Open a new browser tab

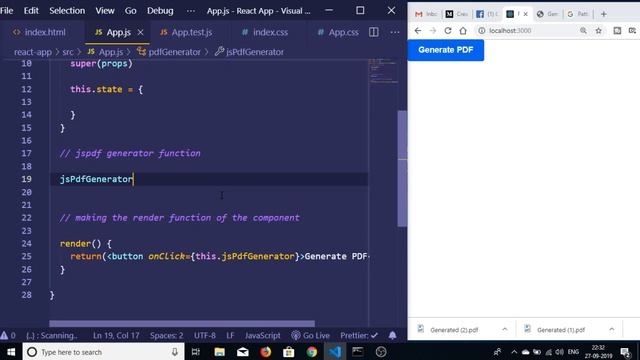click(604, 14)
